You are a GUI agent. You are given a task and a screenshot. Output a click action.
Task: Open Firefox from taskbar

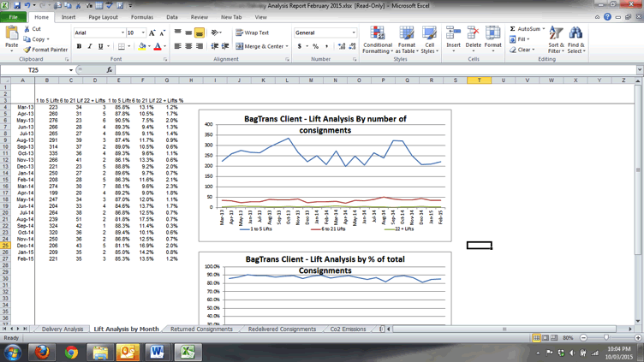42,353
